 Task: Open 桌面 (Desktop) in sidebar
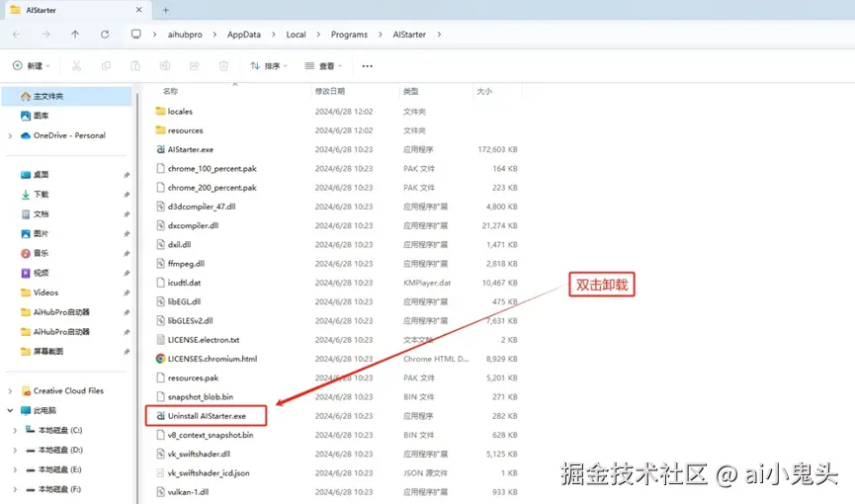pyautogui.click(x=41, y=175)
